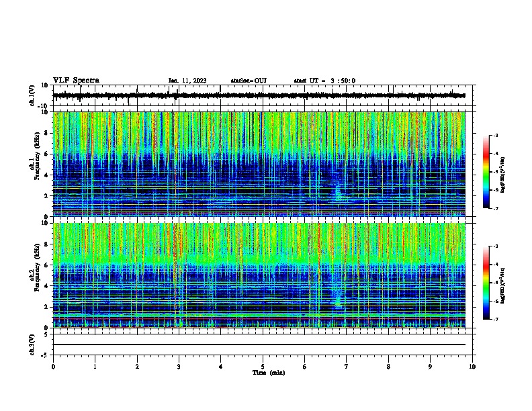Click the ch.3(V) axis label

coord(32,345)
